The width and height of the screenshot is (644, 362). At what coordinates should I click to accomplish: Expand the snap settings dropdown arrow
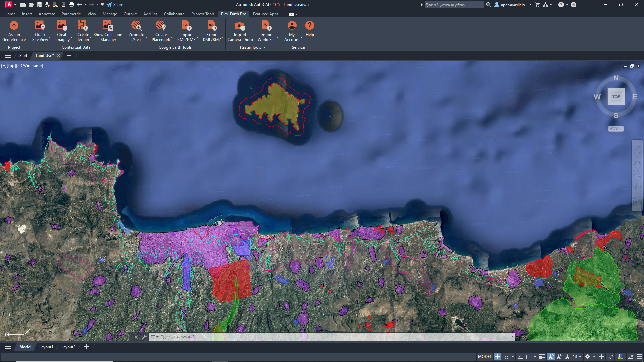pos(512,356)
